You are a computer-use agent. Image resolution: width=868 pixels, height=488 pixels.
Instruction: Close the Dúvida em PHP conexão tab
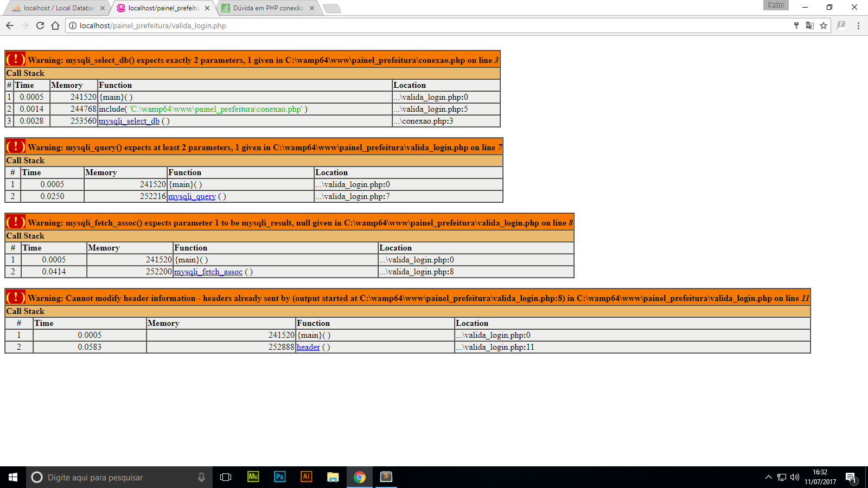pyautogui.click(x=312, y=8)
